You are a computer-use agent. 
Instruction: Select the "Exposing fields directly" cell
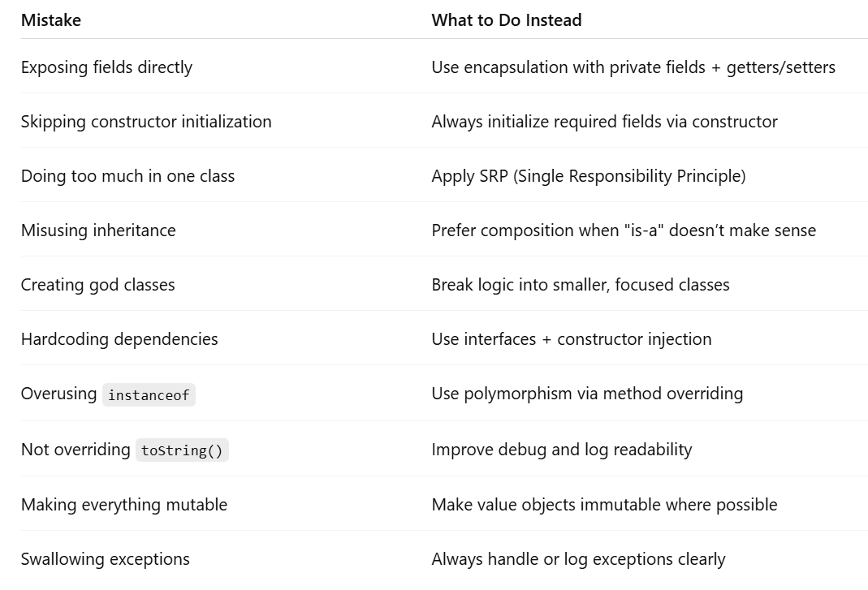[x=106, y=67]
